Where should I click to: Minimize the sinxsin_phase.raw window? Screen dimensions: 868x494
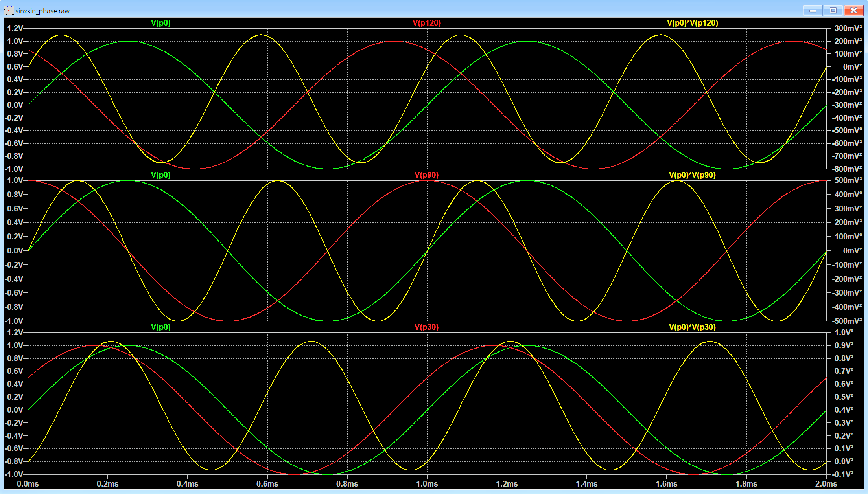coord(813,11)
